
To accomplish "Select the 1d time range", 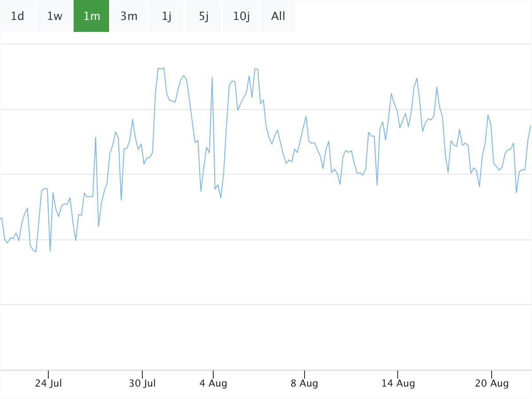I will point(17,16).
